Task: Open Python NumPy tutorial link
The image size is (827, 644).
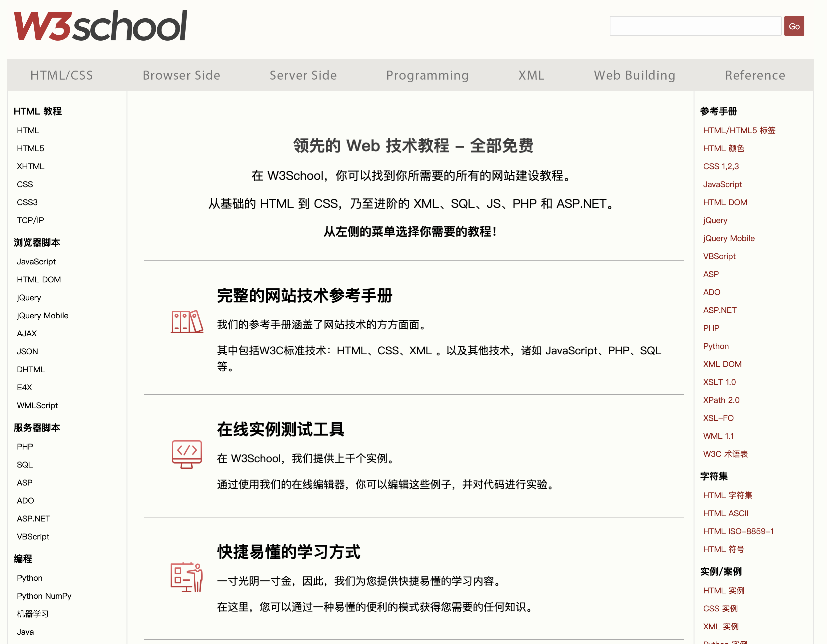Action: click(x=44, y=596)
